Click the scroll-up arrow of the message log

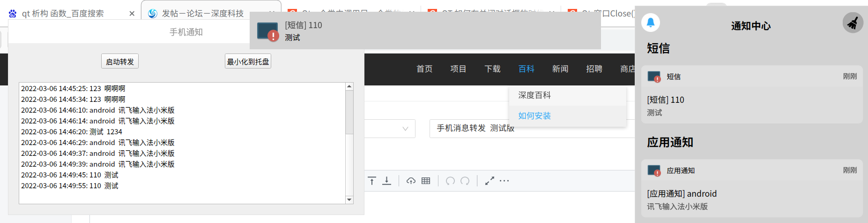pos(349,86)
